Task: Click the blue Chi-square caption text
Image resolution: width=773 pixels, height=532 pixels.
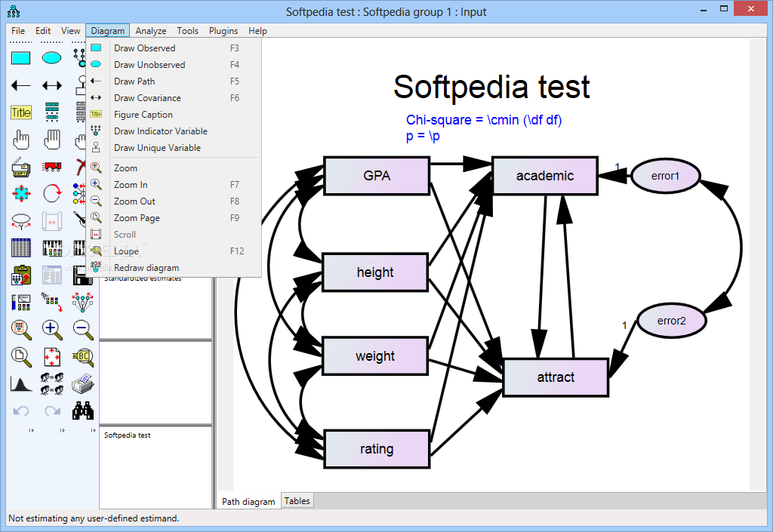Action: (484, 120)
